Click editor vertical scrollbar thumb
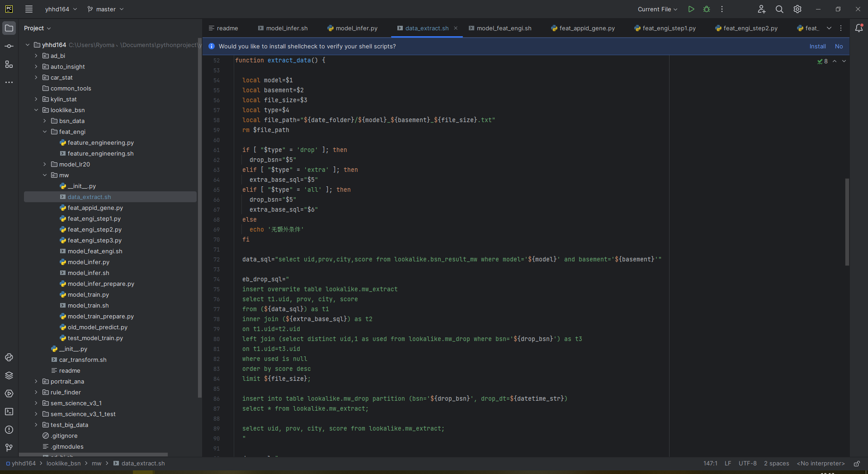Screen dimensions: 868x474 click(x=847, y=222)
